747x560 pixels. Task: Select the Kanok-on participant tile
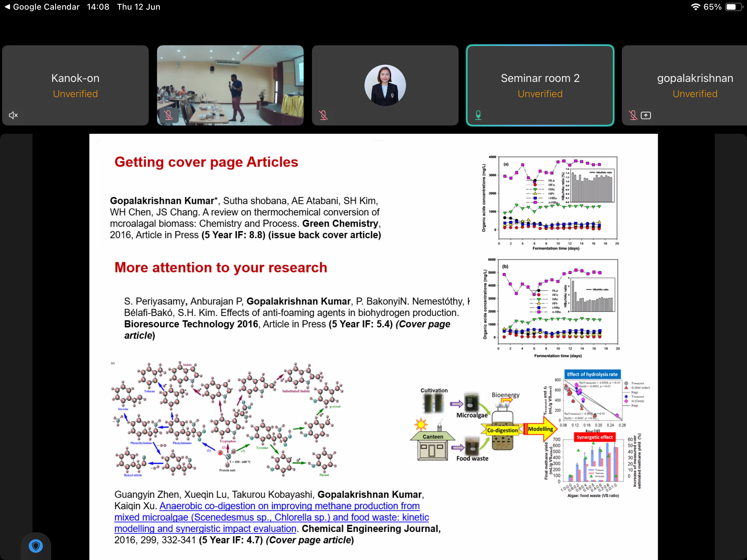tap(75, 85)
